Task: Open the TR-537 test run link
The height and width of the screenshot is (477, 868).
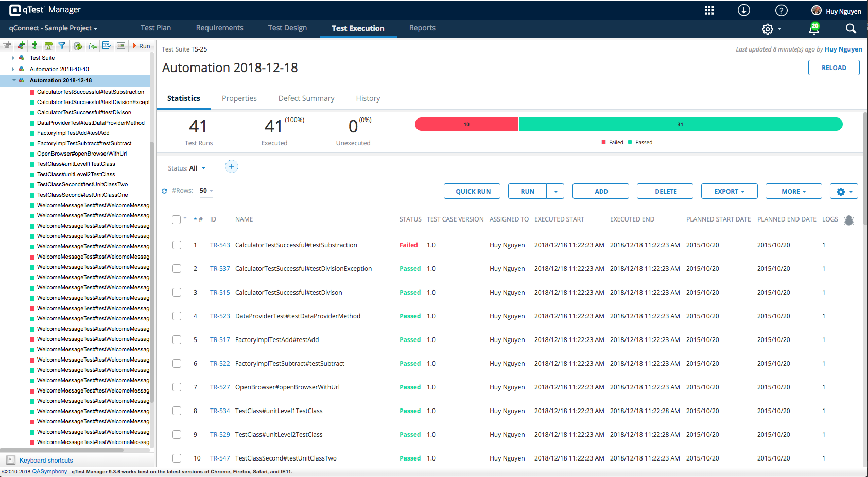Action: [220, 269]
